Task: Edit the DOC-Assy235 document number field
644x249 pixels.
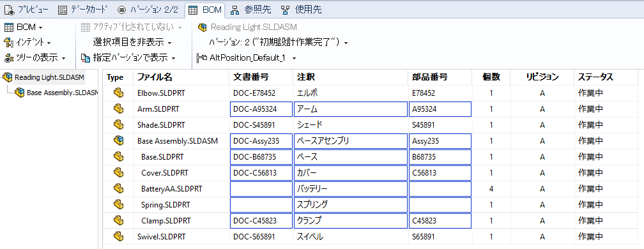Action: pyautogui.click(x=261, y=141)
